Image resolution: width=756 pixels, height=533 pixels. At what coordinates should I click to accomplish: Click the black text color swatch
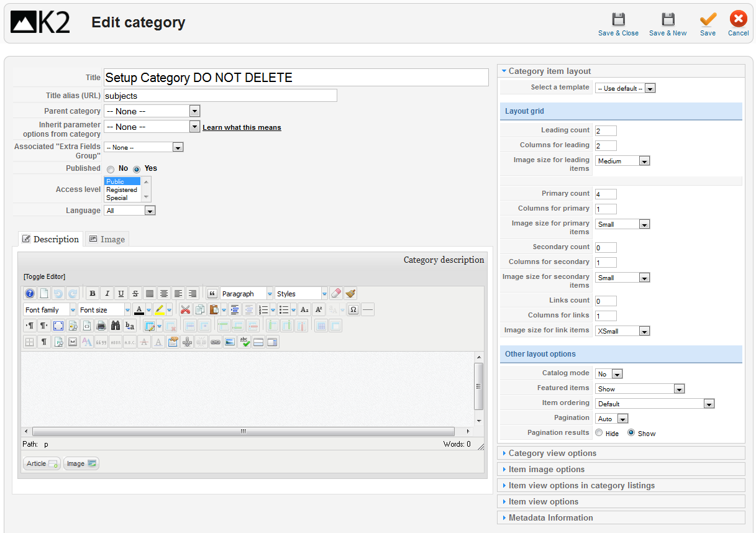coord(139,309)
